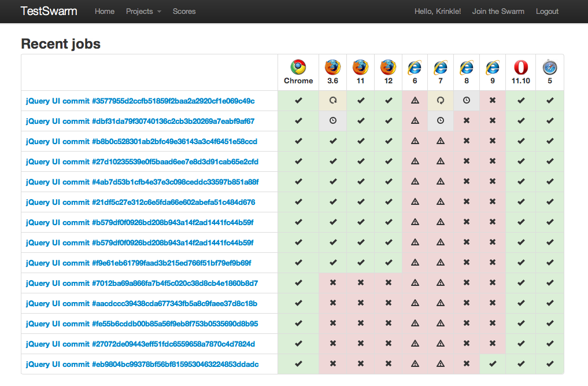Click the Internet Explorer 9 icon
The image size is (588, 386).
point(493,68)
